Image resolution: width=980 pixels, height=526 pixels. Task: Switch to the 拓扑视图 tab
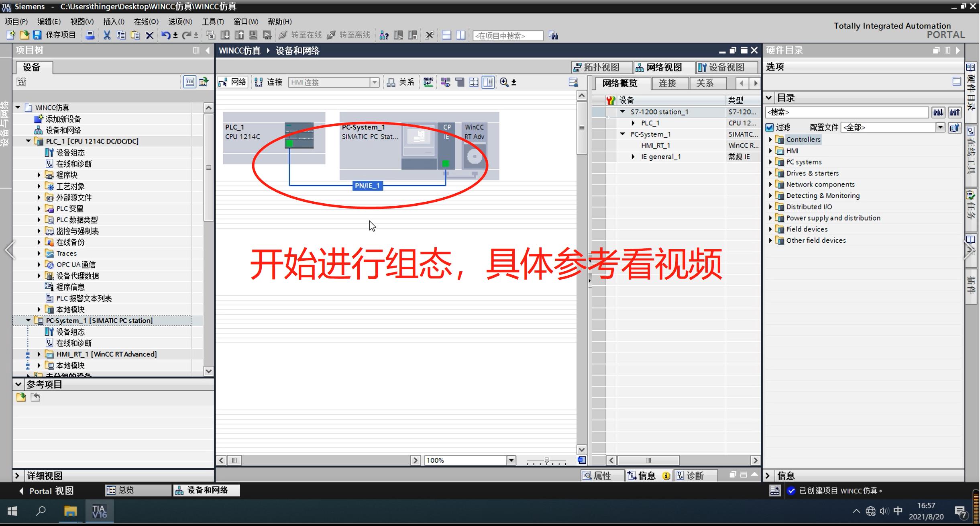(601, 67)
